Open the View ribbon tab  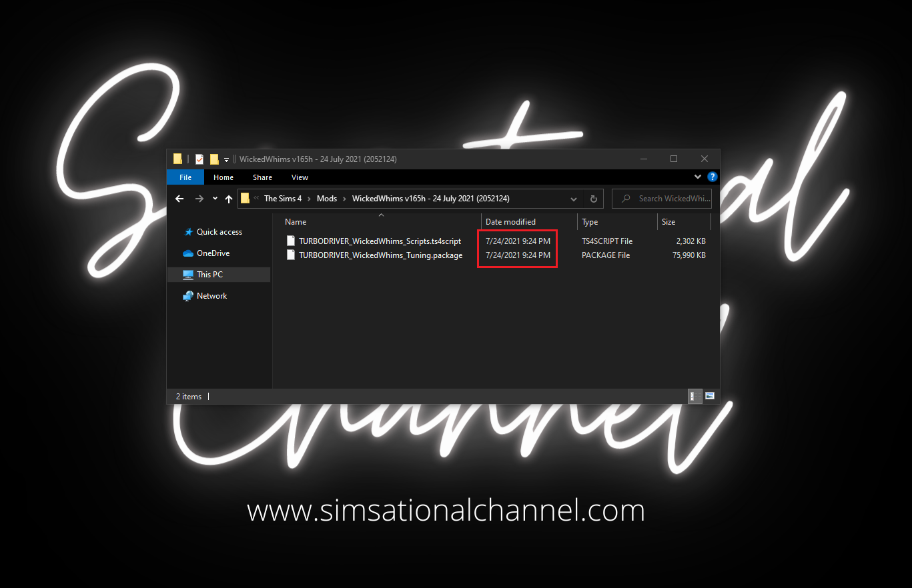click(x=300, y=177)
